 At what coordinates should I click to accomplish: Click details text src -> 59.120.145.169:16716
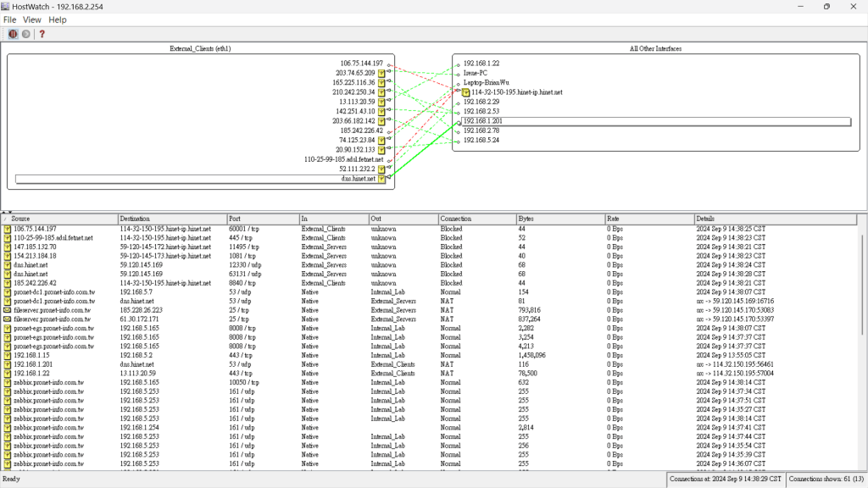[735, 302]
